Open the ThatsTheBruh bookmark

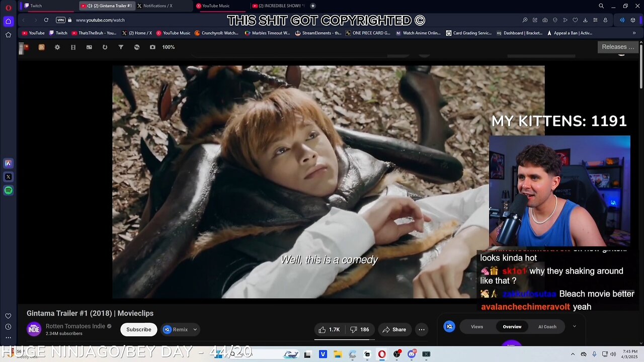(x=94, y=33)
